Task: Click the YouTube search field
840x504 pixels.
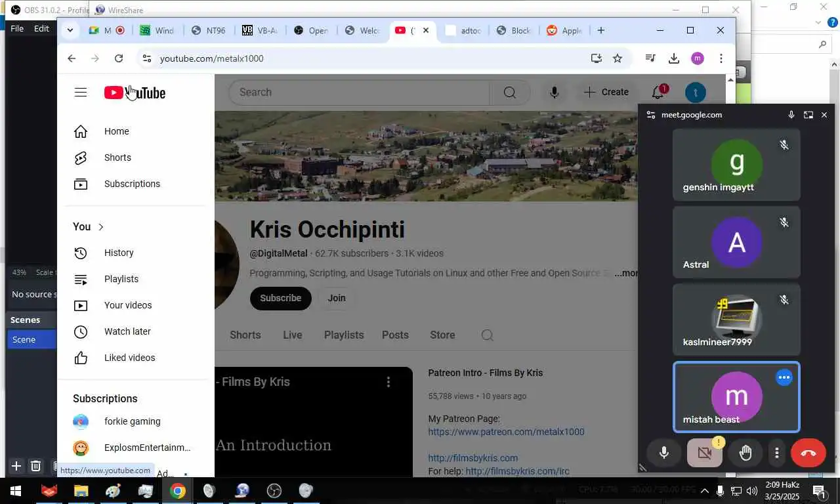Action: tap(359, 93)
